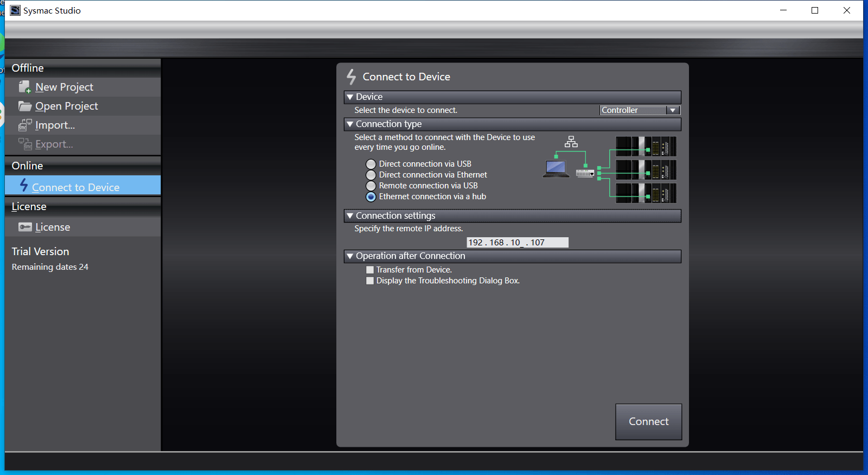Click 'Specify the remote IP address.' text
868x475 pixels.
point(409,229)
